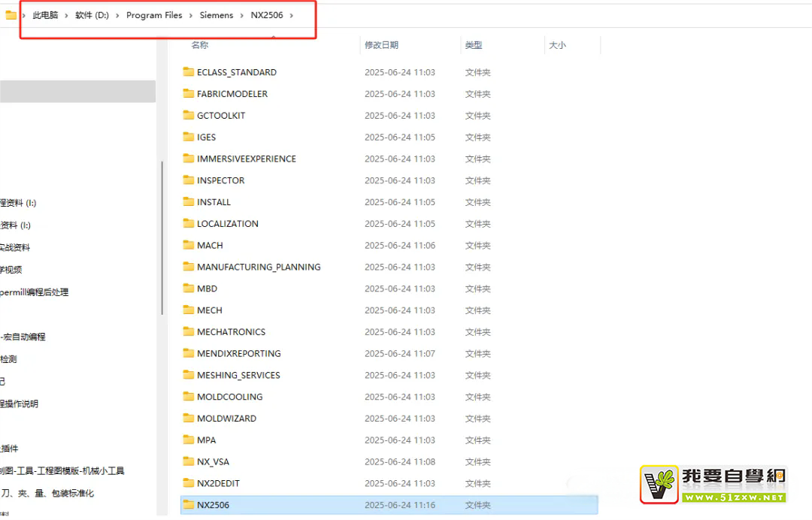Click the folder icon in address bar

(11, 15)
